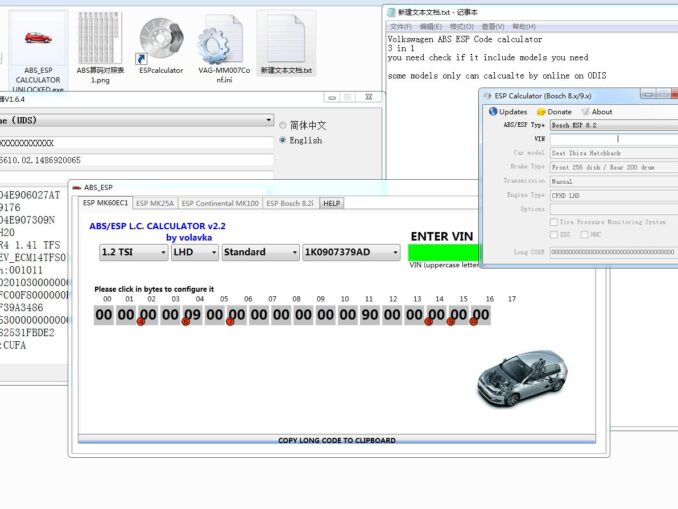This screenshot has width=678, height=509.
Task: Click the CUFA engine code text
Action: 14,345
